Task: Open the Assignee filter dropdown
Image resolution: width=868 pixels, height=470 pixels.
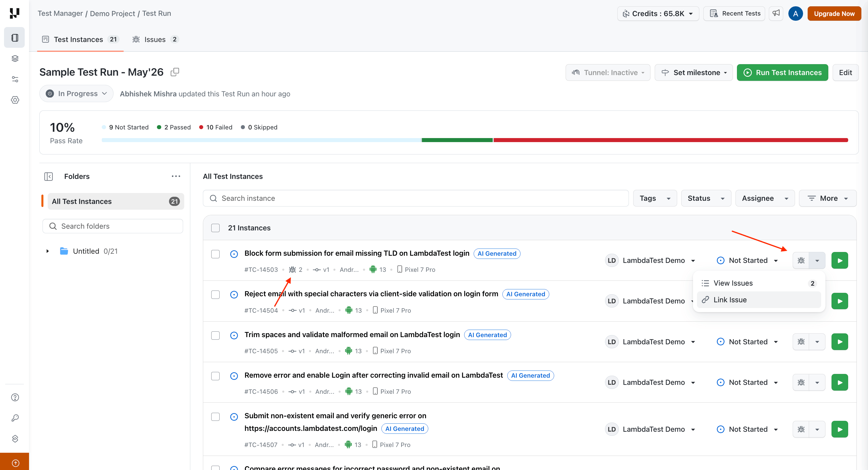Action: click(x=765, y=198)
